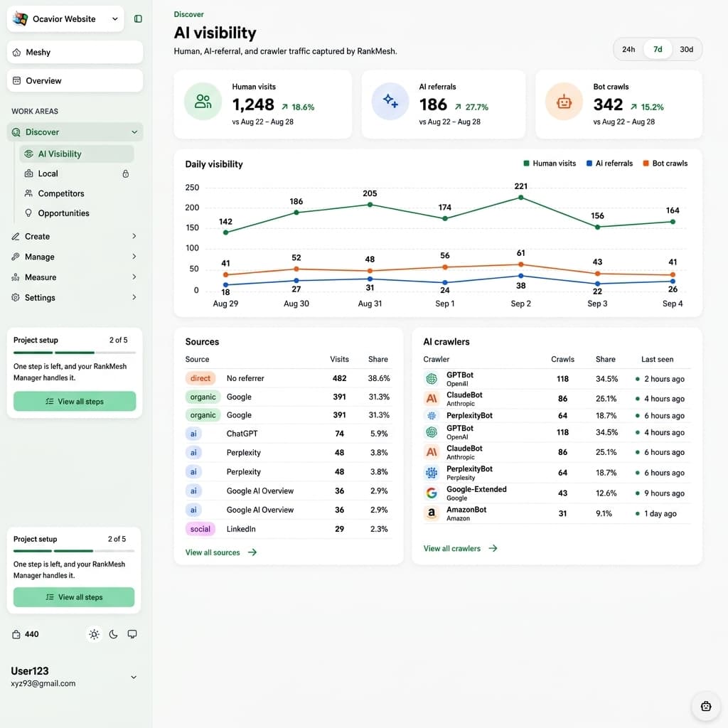
Task: Click View all steps in upper Project setup card
Action: (75, 401)
